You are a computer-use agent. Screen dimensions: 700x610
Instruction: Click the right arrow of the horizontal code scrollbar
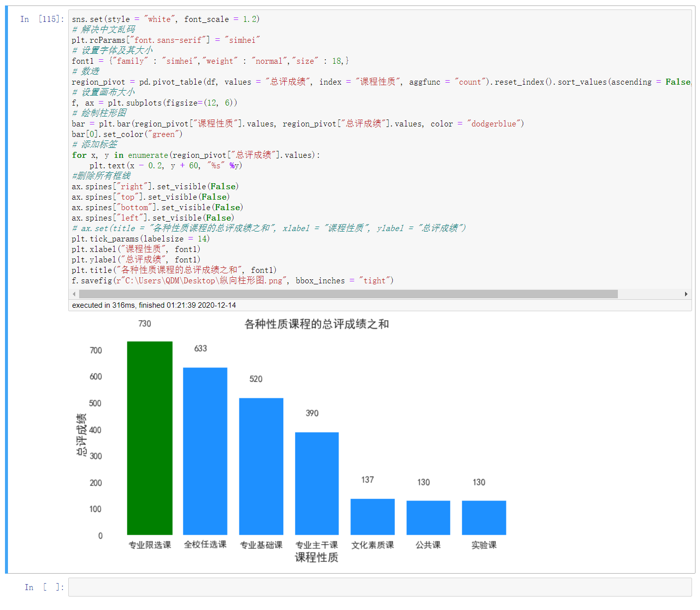(686, 294)
